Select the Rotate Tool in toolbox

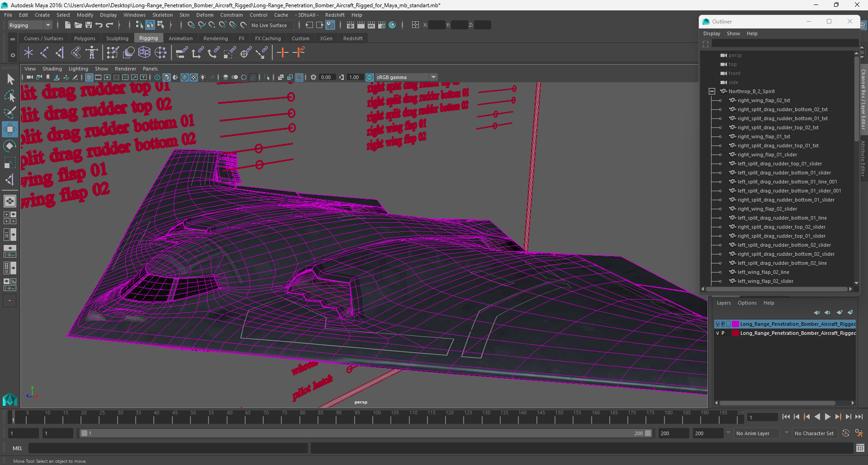9,146
